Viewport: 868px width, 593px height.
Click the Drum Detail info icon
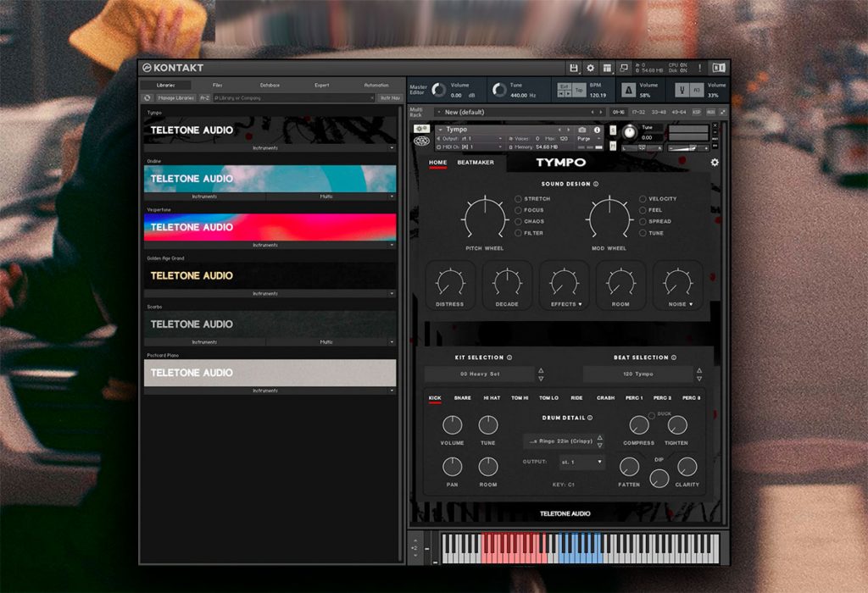(x=590, y=418)
